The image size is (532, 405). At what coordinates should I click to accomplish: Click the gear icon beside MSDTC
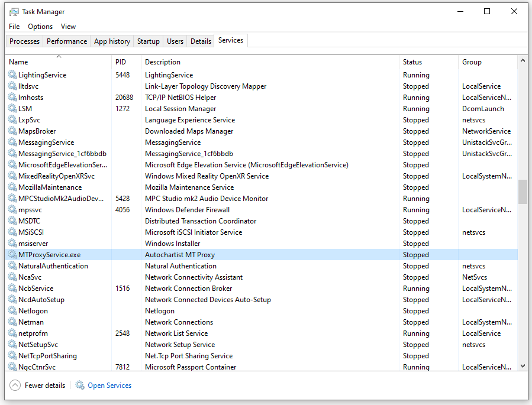pyautogui.click(x=12, y=221)
